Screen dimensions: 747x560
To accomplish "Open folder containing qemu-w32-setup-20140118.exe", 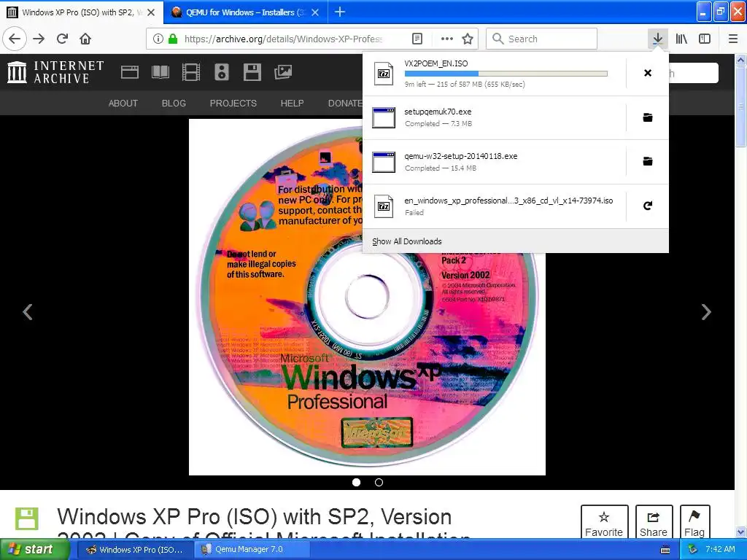I will [x=648, y=161].
